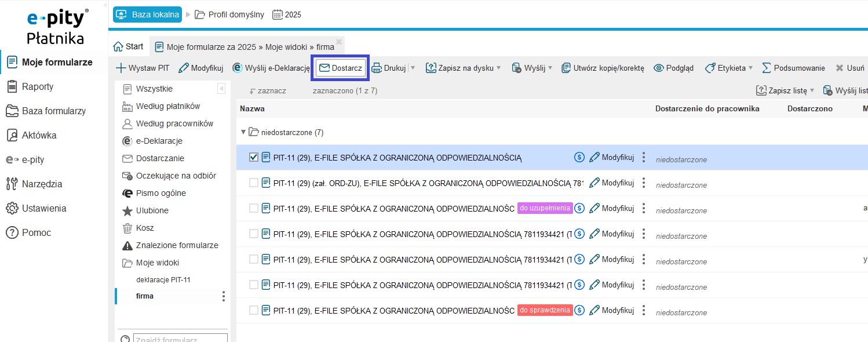868x342 pixels.
Task: Click Wyślij e-Deklarację toolbar icon
Action: coord(238,68)
